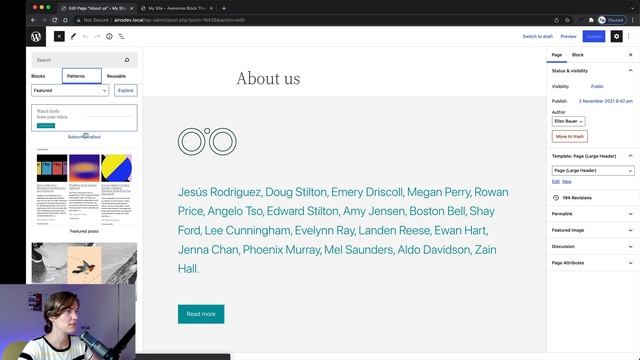Switch to the Reusable tab

(116, 76)
